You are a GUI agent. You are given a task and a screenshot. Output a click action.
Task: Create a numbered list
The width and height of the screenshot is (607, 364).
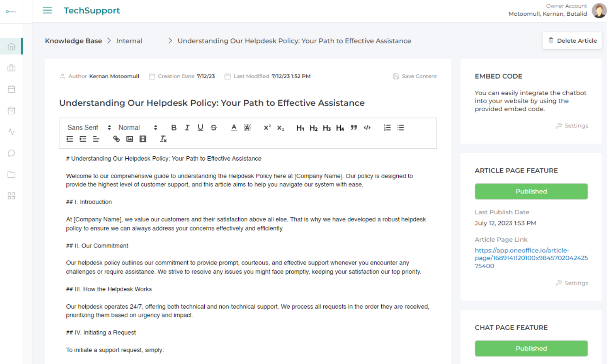point(387,128)
